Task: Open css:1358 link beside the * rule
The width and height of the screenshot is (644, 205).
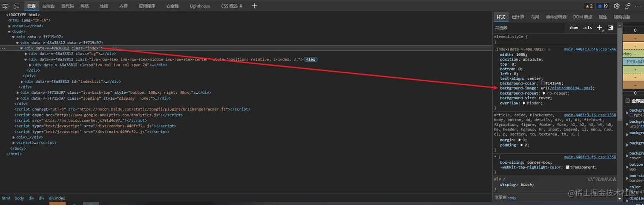Action: pyautogui.click(x=590, y=157)
